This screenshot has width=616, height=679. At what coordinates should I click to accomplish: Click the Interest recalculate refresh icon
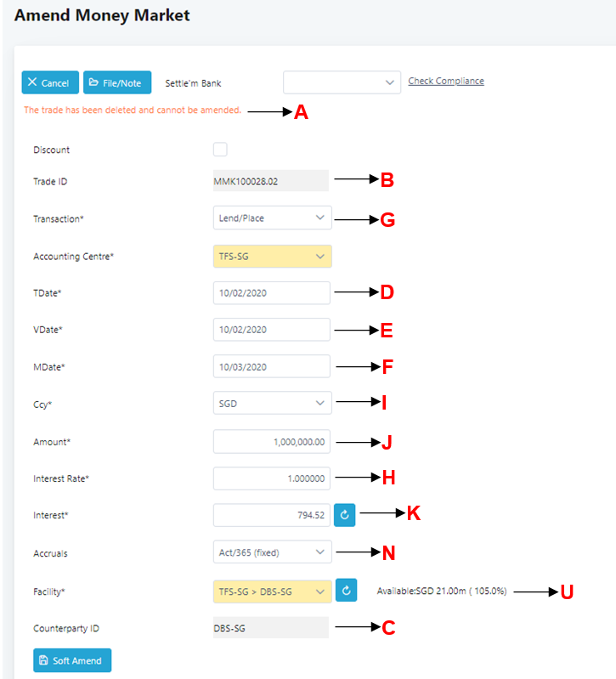click(344, 515)
